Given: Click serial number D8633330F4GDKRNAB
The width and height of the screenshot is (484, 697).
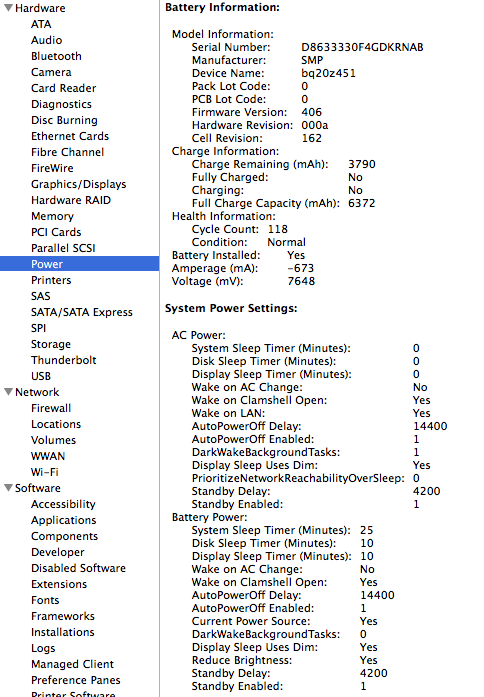Looking at the screenshot, I should (362, 47).
